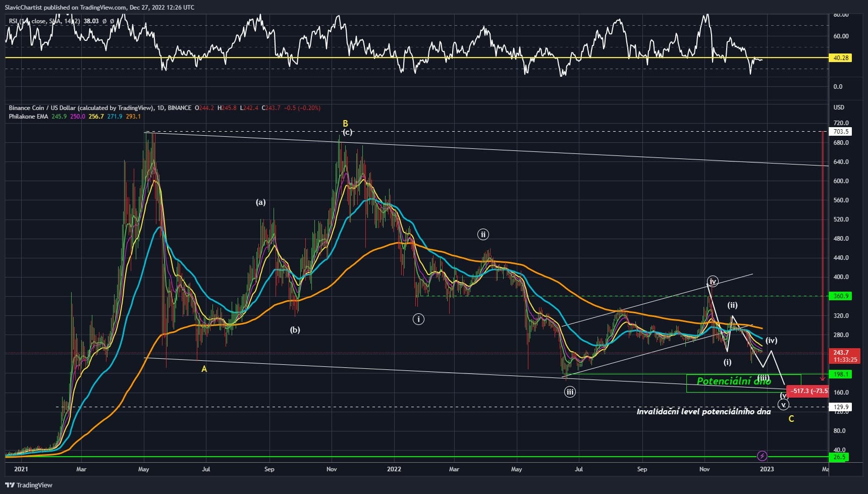Select the yellow 'B' wave label
Screen dimensions: 868x494
pyautogui.click(x=345, y=124)
